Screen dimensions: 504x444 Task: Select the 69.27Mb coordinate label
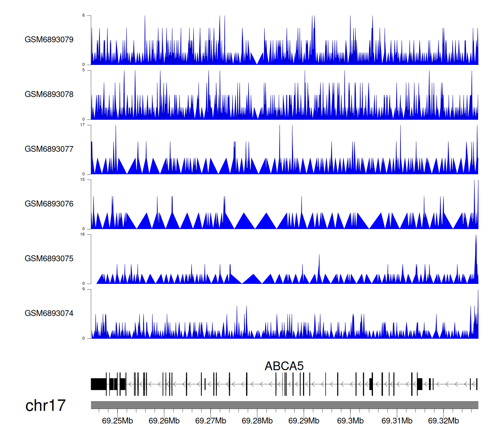211,421
